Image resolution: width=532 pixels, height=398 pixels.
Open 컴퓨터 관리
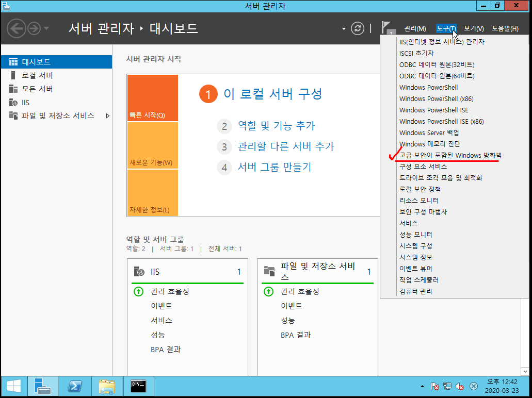(x=415, y=291)
